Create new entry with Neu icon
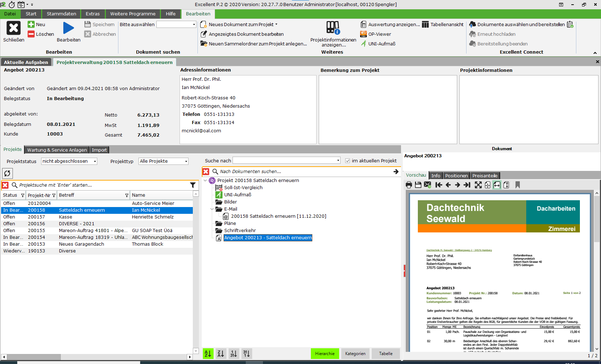Image resolution: width=601 pixels, height=364 pixels. pyautogui.click(x=31, y=24)
